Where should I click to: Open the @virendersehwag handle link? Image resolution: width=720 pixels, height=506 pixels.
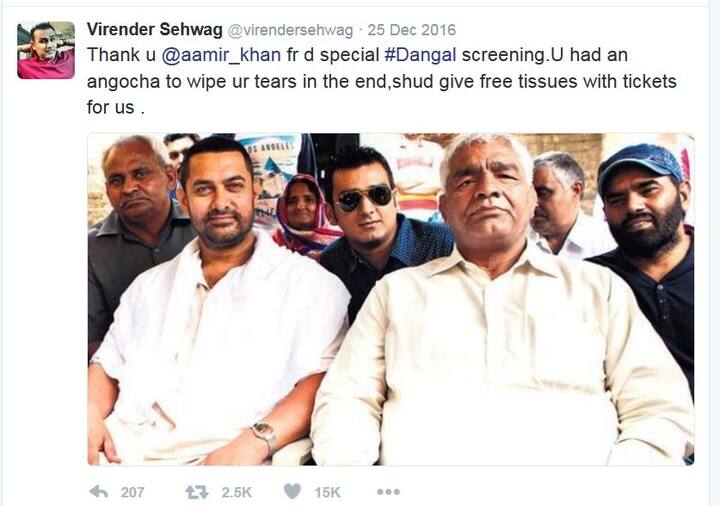pos(290,30)
